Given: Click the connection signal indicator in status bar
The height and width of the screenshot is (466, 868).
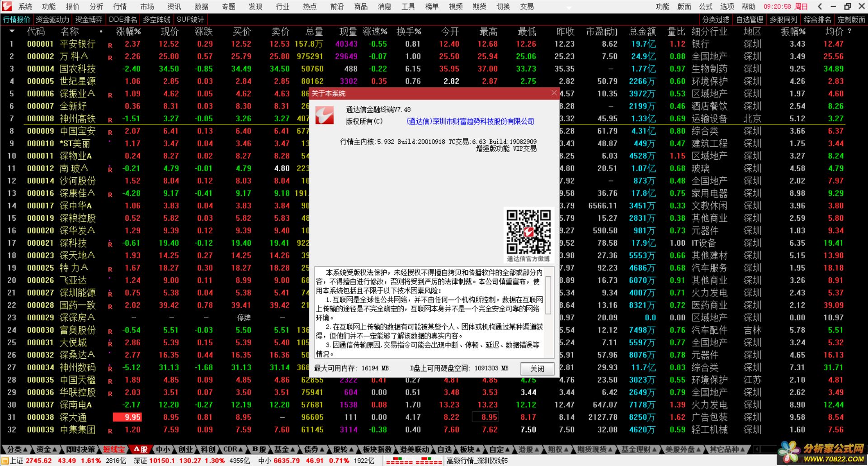Looking at the screenshot, I should point(413,461).
